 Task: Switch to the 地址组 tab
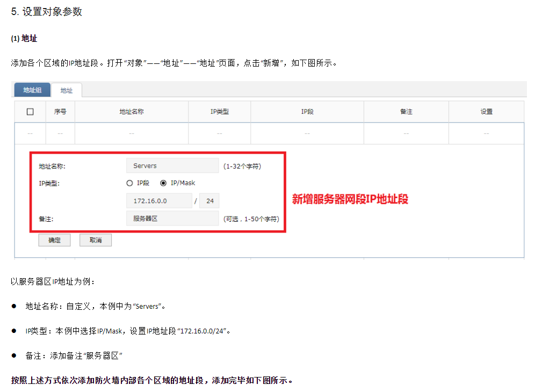tap(32, 90)
